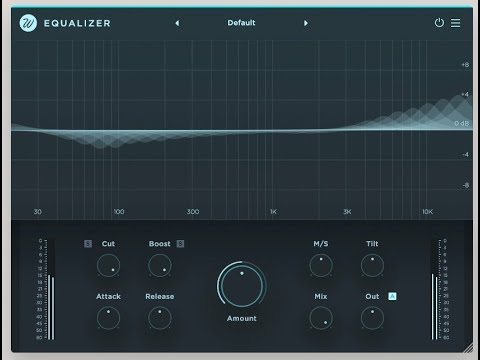Click the Attack label
Viewport: 480px width, 360px height.
(108, 296)
